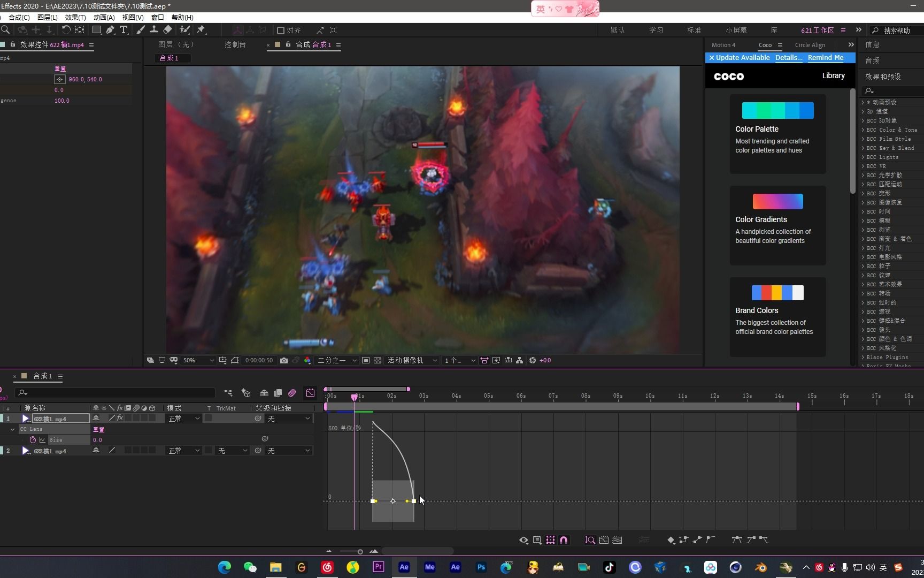Open the 50% magnification dropdown
The height and width of the screenshot is (578, 924).
(198, 361)
